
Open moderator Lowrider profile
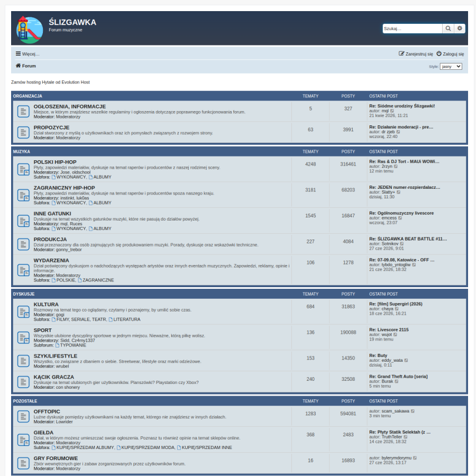(65, 422)
